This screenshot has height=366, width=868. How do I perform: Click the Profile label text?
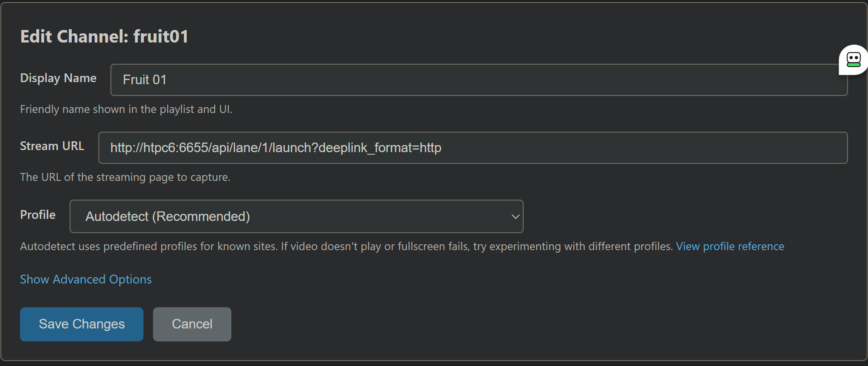pyautogui.click(x=38, y=215)
